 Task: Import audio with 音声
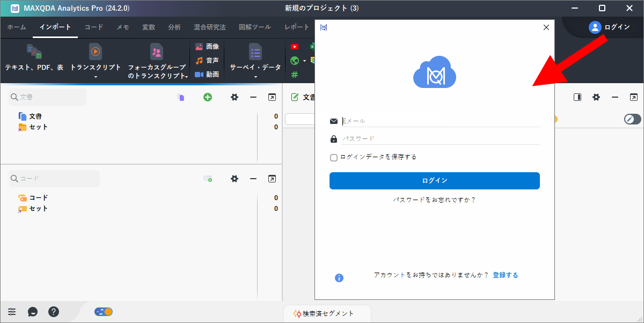207,61
